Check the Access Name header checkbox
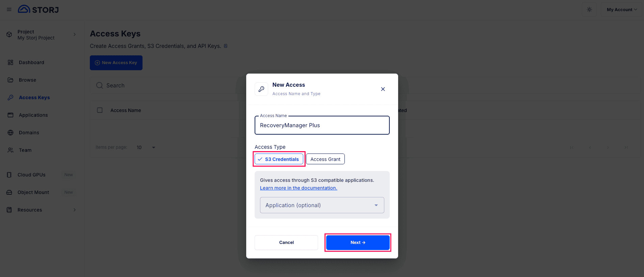Viewport: 644px width, 277px height. pyautogui.click(x=100, y=110)
